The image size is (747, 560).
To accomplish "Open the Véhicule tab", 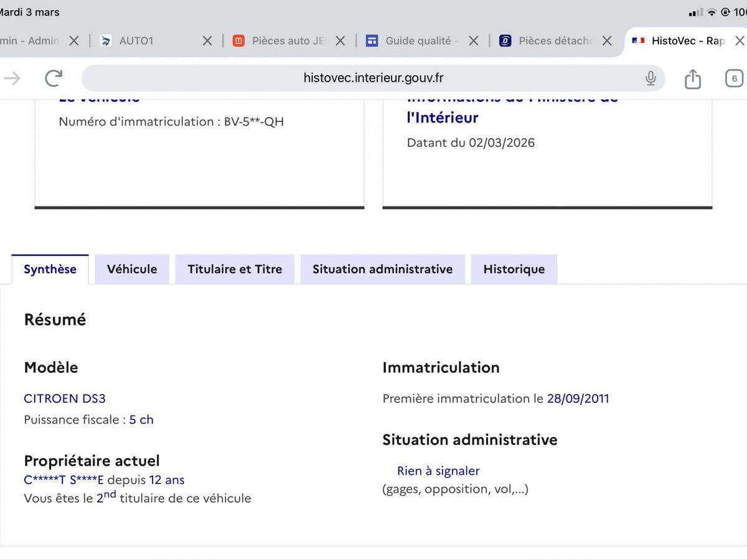I will (x=132, y=269).
